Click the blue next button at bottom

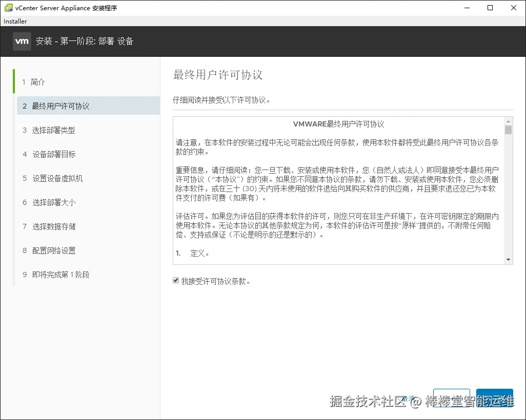pos(494,398)
